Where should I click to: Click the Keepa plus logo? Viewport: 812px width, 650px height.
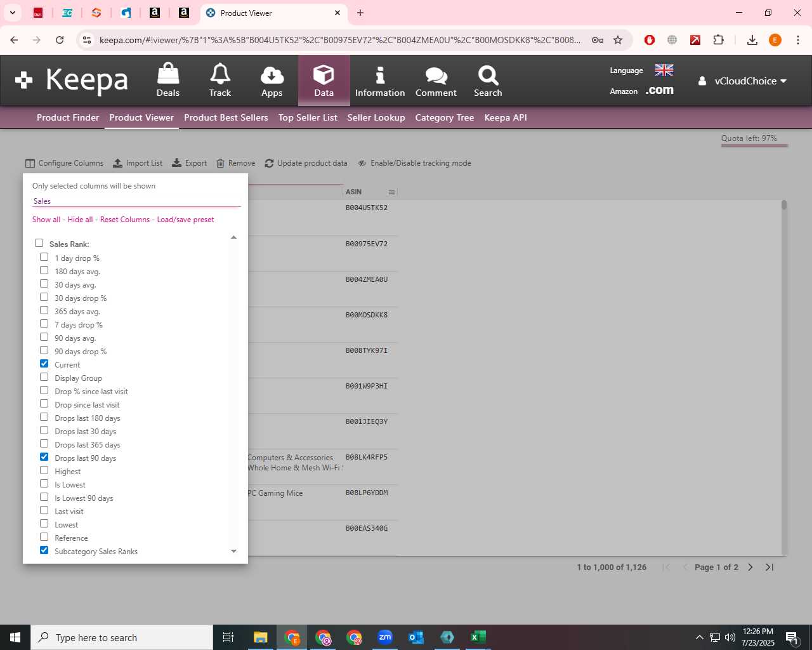23,80
